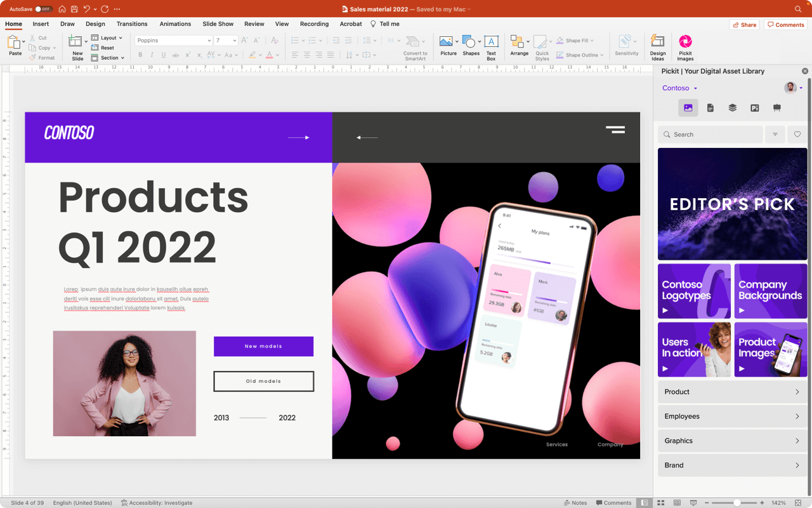Open the title bar more options ellipsis
Image resolution: width=812 pixels, height=508 pixels.
(117, 9)
